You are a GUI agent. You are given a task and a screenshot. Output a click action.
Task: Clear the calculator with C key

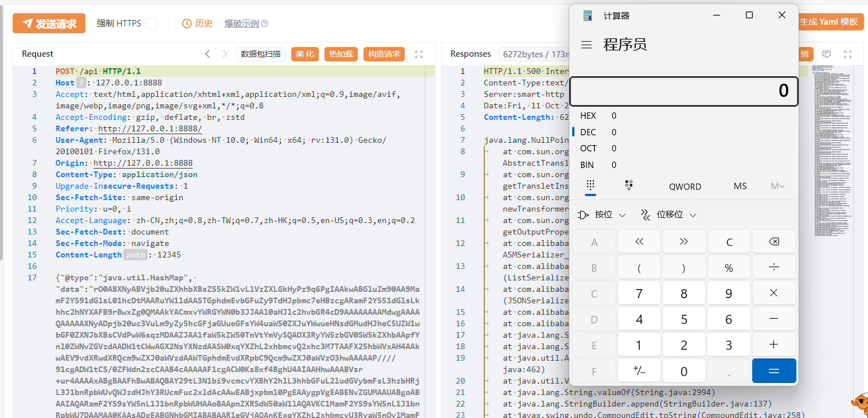coord(729,242)
